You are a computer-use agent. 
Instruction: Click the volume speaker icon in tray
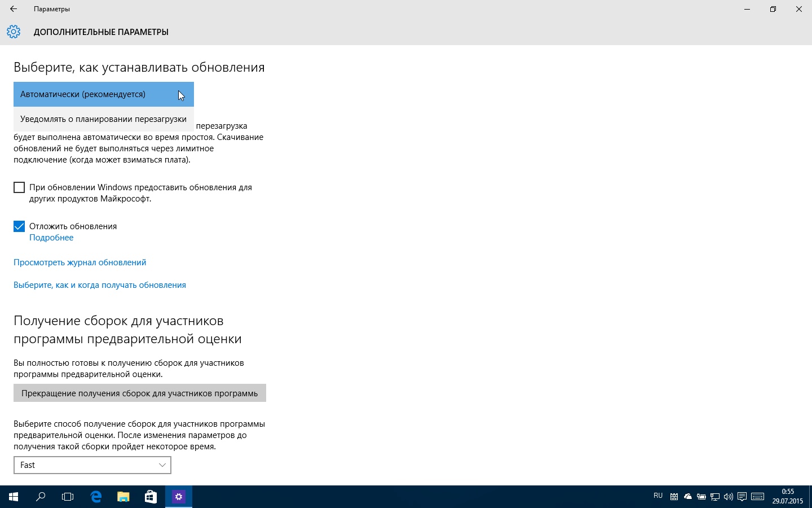(x=729, y=497)
